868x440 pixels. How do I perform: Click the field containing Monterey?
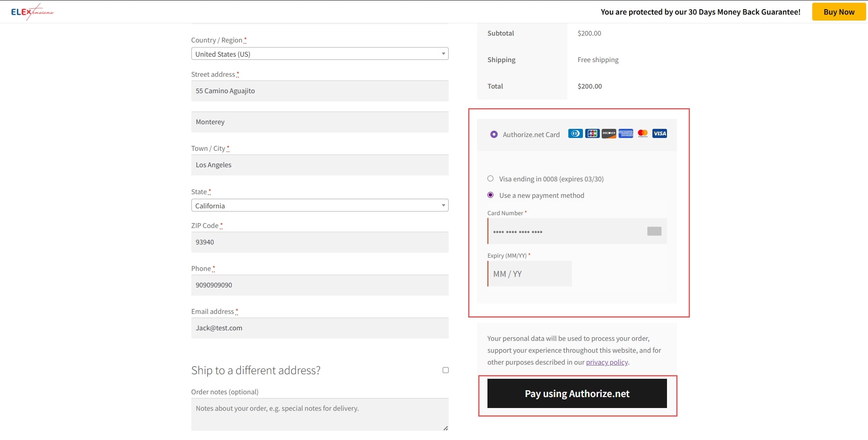click(x=320, y=122)
